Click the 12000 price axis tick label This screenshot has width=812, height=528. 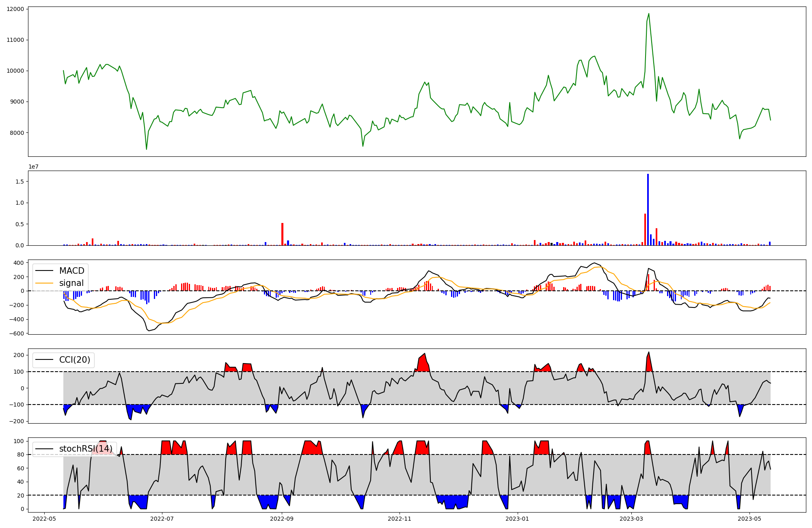tap(15, 9)
